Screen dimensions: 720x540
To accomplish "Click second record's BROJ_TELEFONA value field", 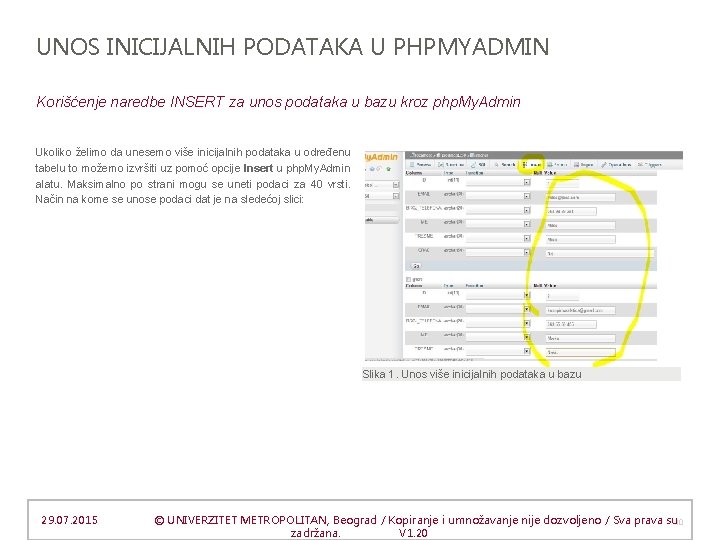I will 571,324.
